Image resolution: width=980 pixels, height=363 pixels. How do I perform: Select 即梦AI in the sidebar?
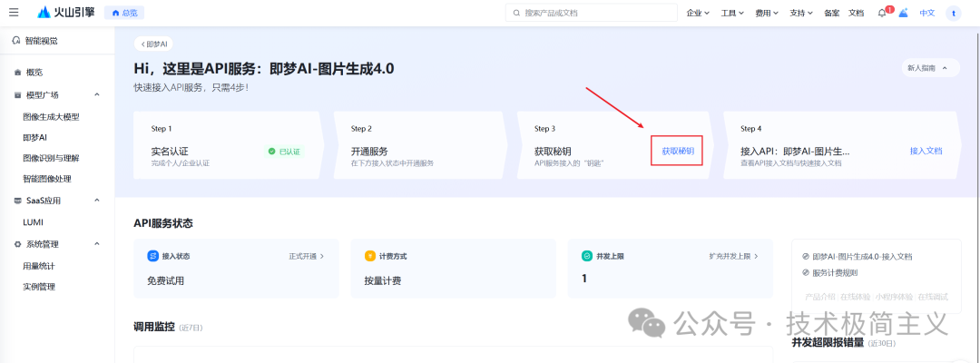pos(35,137)
